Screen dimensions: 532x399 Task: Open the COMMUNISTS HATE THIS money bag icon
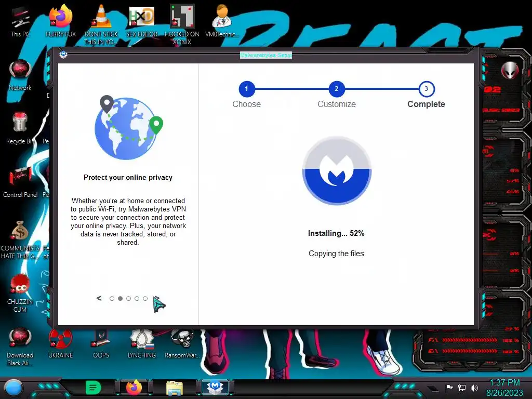tap(20, 239)
